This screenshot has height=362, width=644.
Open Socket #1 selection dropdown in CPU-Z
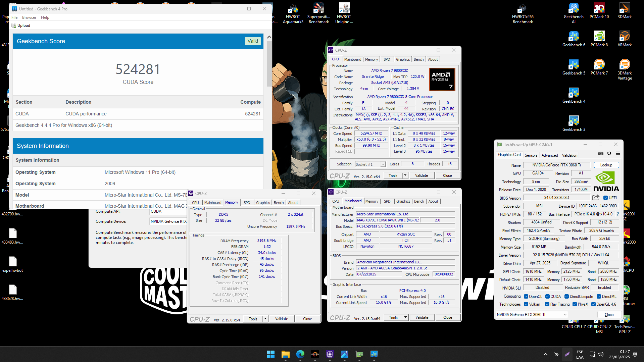click(370, 164)
